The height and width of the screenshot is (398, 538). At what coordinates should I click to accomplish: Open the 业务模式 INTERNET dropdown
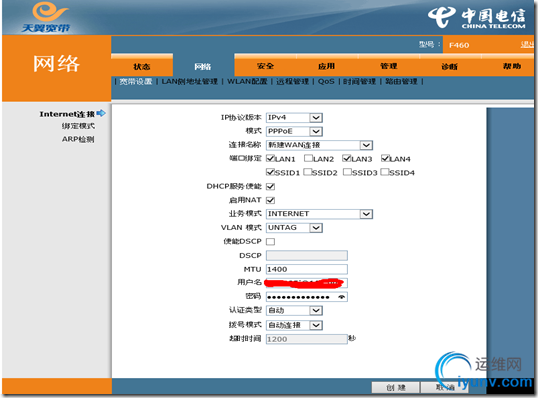pos(319,214)
